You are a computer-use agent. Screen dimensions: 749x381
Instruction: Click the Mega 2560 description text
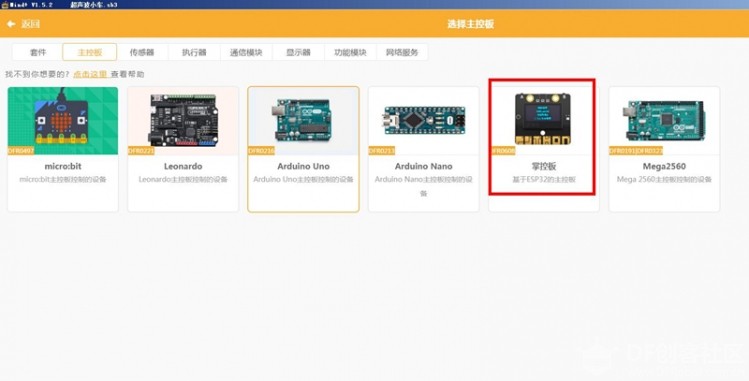pos(664,180)
